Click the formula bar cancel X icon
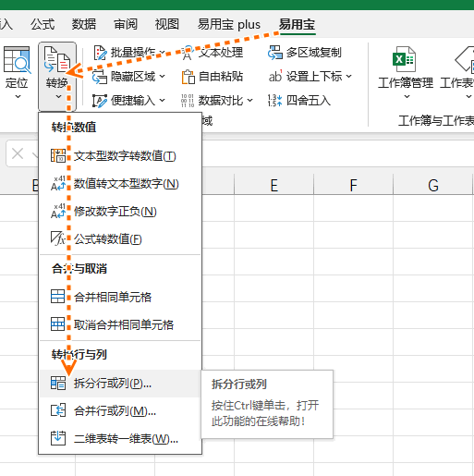 click(18, 153)
